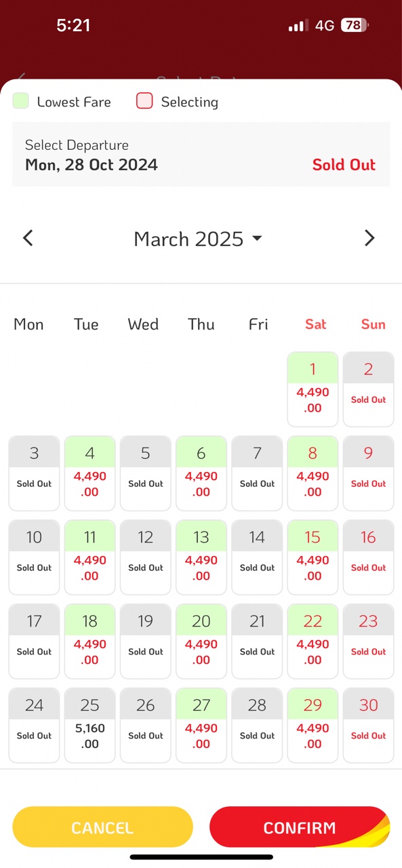The width and height of the screenshot is (402, 868).
Task: Select March 27 lowest fare cell
Action: (201, 726)
